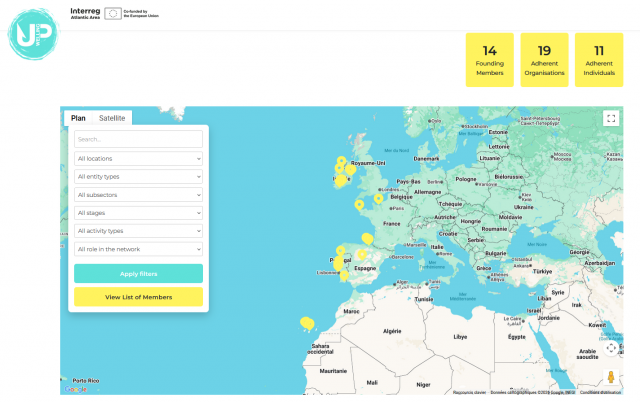Click the yellow marker in northern Spain

click(367, 239)
